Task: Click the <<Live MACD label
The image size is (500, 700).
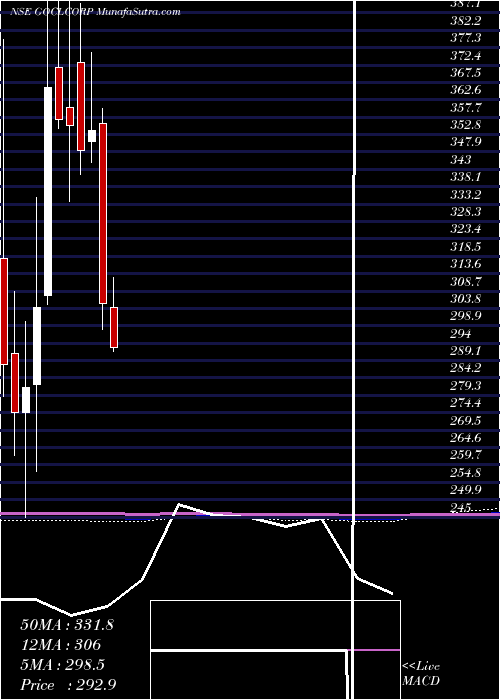Action: [x=421, y=674]
